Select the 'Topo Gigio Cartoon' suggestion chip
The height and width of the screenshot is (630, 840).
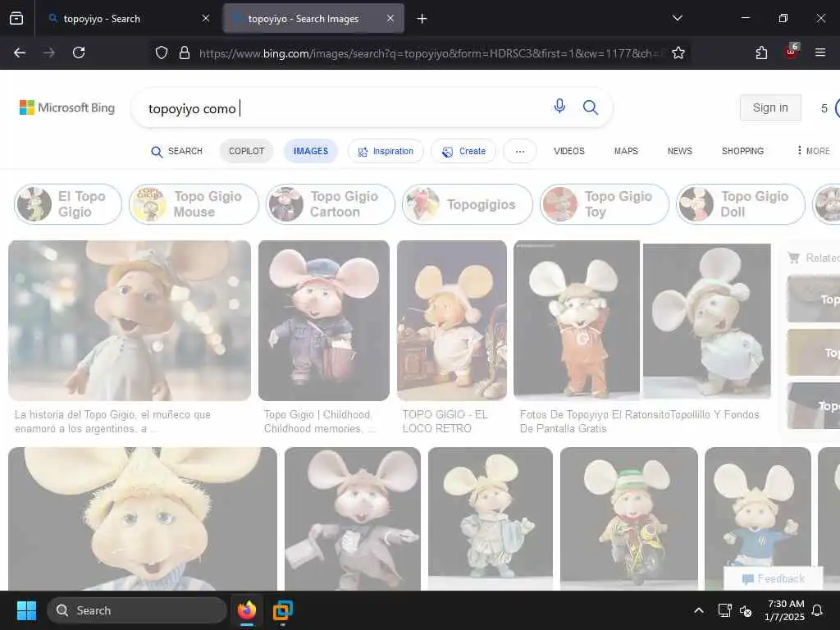point(331,204)
